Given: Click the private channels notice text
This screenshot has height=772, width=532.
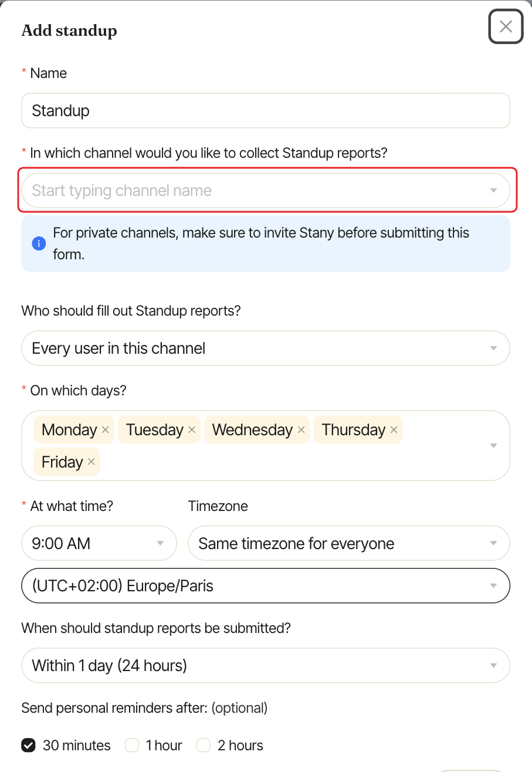Looking at the screenshot, I should click(261, 243).
